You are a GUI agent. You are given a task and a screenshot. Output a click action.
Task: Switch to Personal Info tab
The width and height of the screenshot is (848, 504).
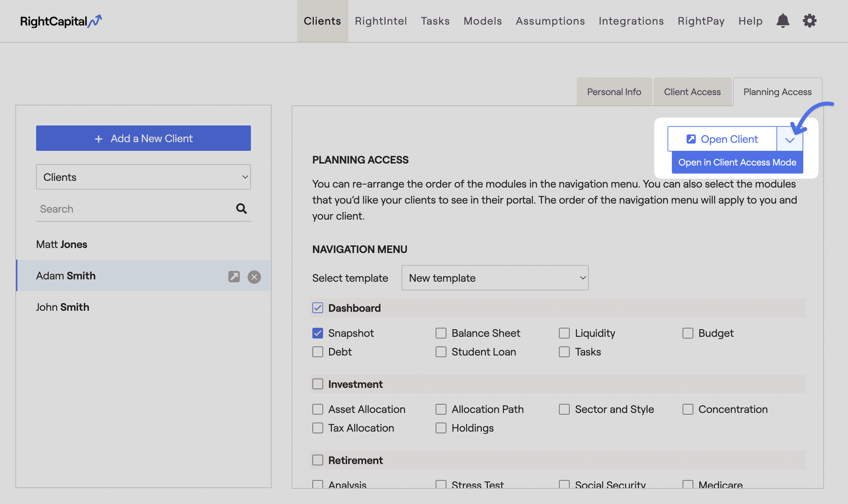tap(614, 92)
